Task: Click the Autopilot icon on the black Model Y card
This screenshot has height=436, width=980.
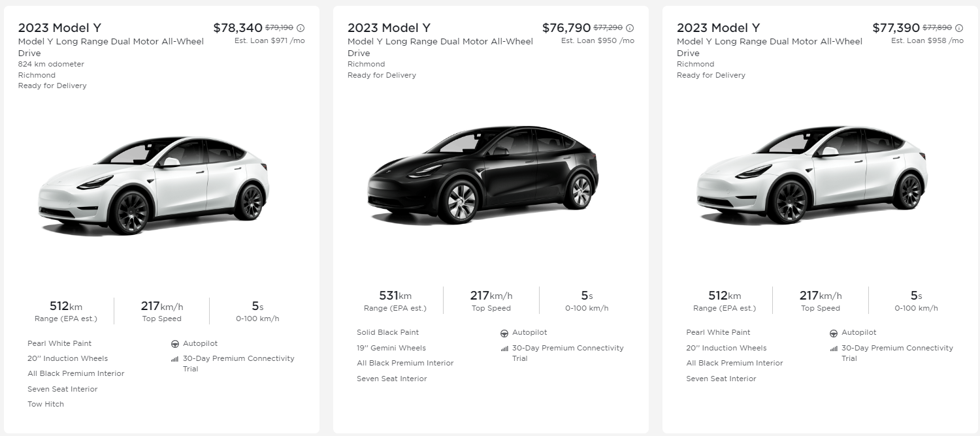Action: click(504, 332)
